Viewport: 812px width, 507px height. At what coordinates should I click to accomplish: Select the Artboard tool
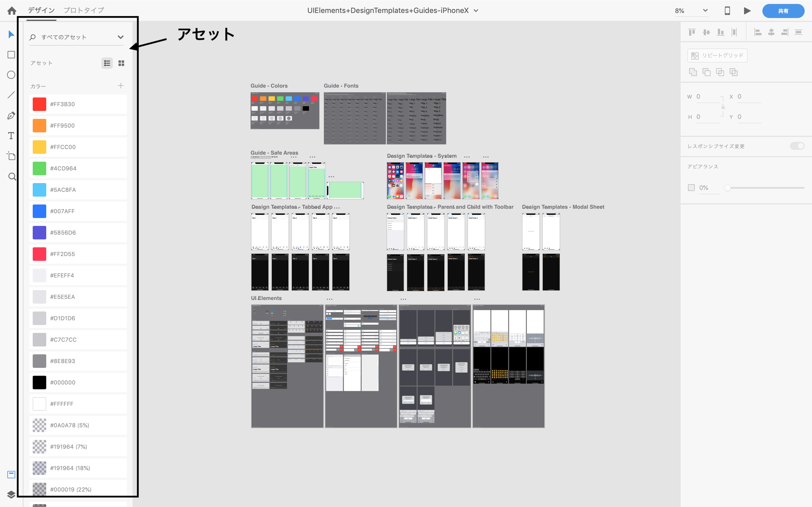[11, 156]
